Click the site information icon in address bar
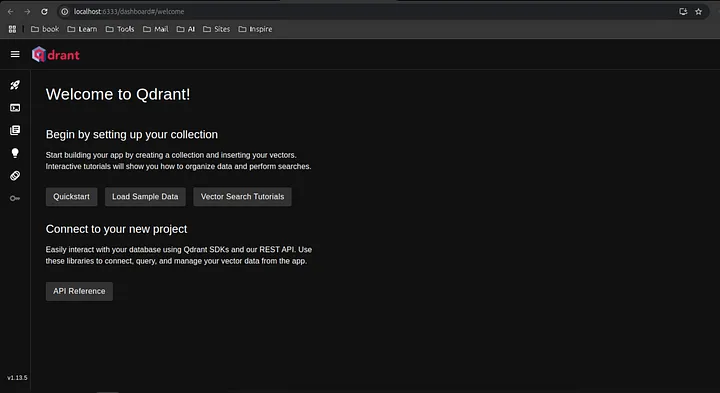This screenshot has height=393, width=720. 65,11
